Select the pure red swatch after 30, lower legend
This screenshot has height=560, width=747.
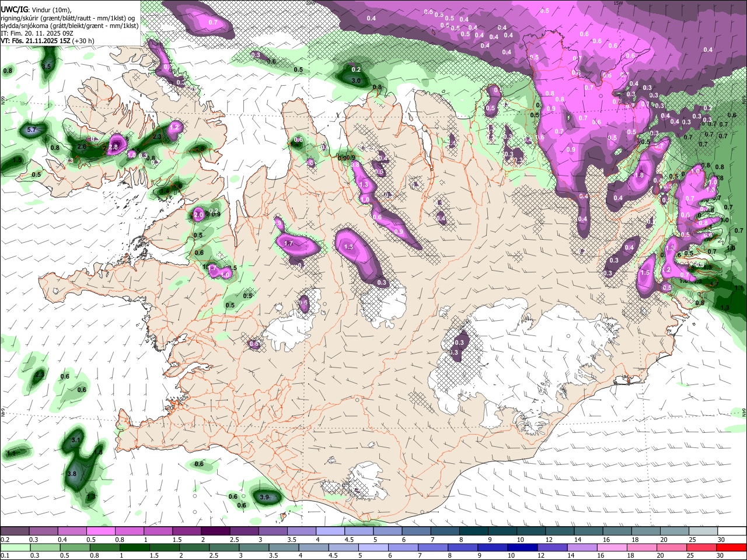click(731, 547)
